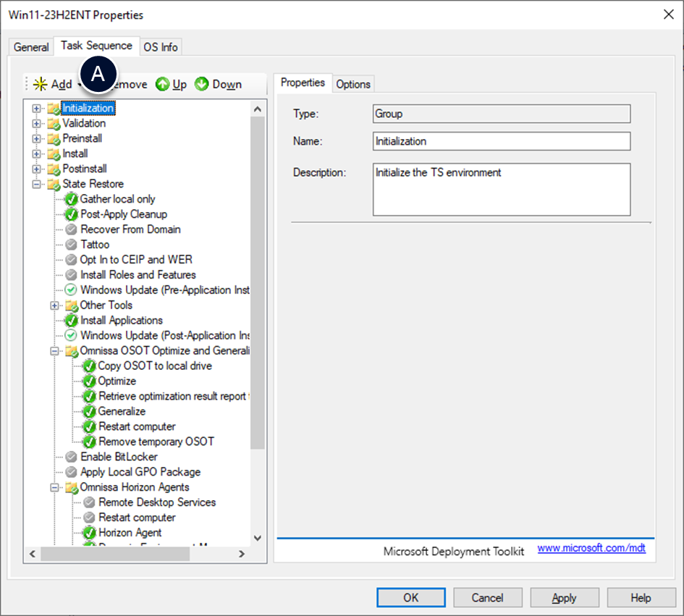Select the Install Applications step
The height and width of the screenshot is (616, 684).
point(121,320)
